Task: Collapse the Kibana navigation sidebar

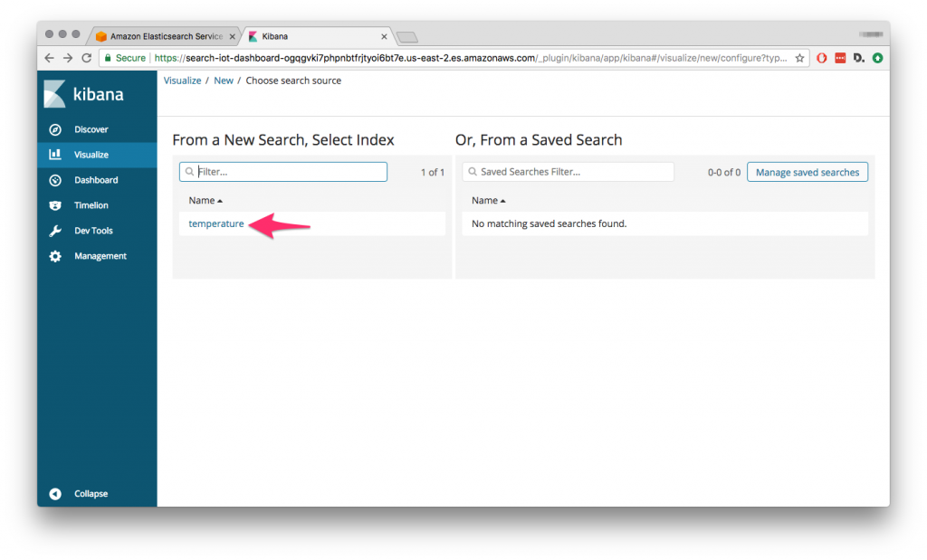Action: pyautogui.click(x=81, y=493)
